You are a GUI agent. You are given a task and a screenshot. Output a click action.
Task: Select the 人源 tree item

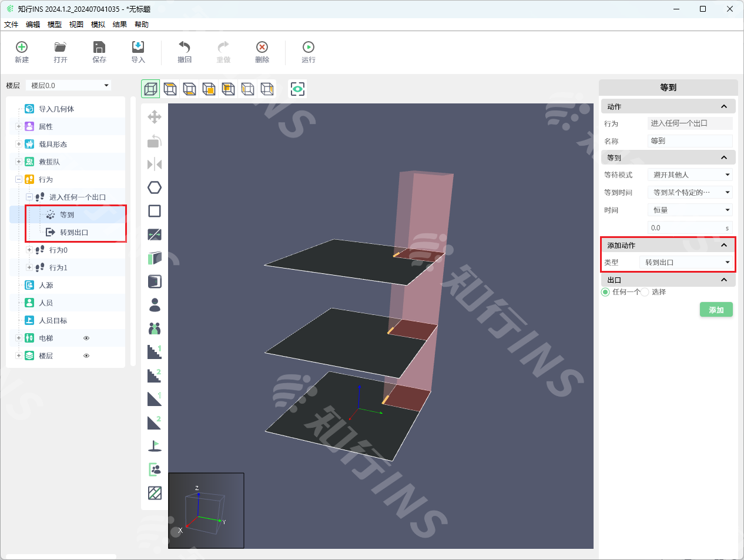(46, 285)
